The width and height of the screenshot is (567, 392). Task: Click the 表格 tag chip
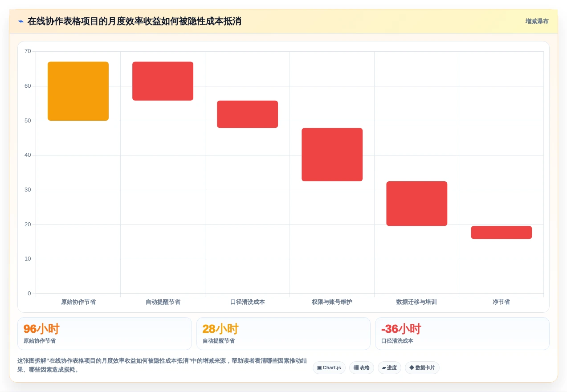pyautogui.click(x=362, y=368)
